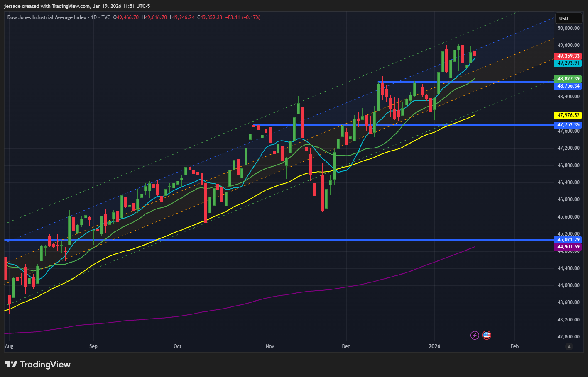Click the Sep label on time axis
Screen dimensions: 588x377
coord(93,346)
